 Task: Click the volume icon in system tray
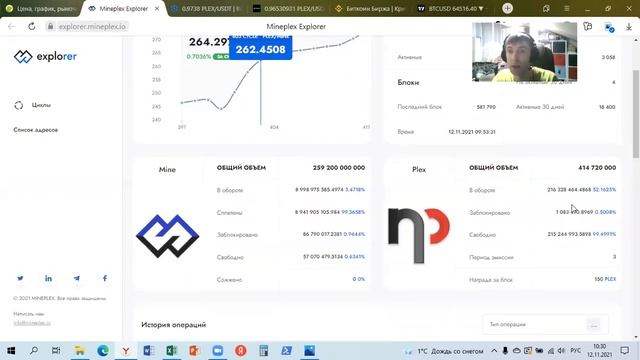[561, 351]
